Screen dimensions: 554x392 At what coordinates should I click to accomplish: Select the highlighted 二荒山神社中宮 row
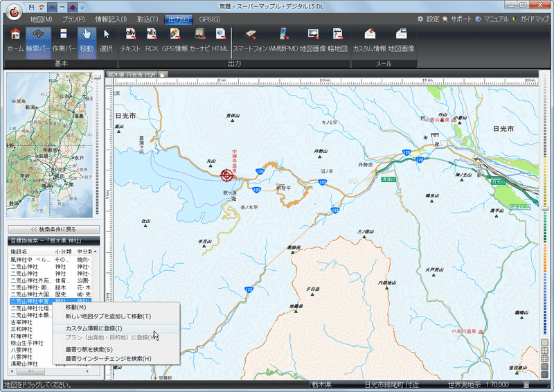[x=51, y=301]
